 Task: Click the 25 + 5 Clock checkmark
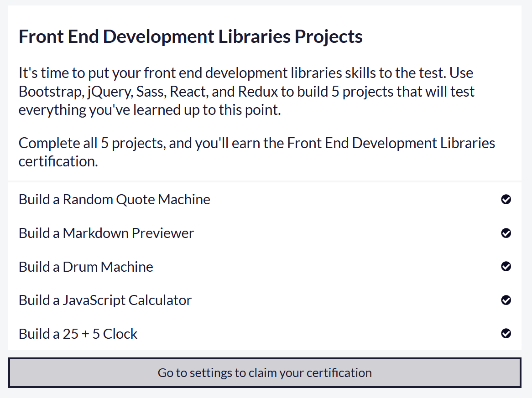[x=506, y=334]
